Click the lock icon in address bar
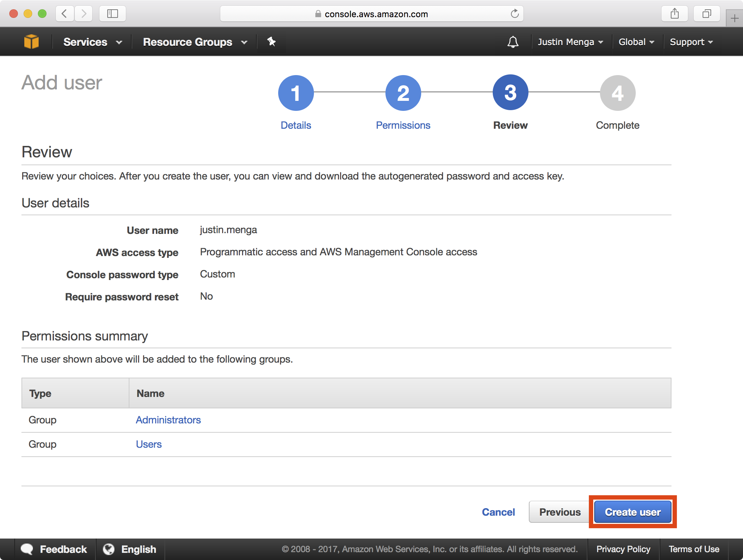 point(318,14)
